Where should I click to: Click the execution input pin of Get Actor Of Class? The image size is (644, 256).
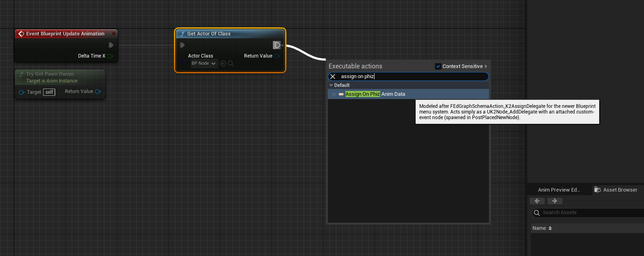pos(182,45)
